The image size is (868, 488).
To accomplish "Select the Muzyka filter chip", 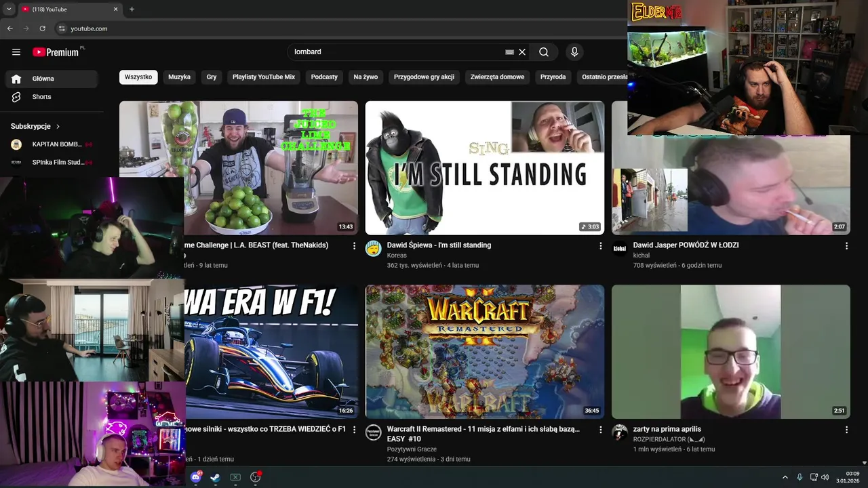I will (179, 77).
